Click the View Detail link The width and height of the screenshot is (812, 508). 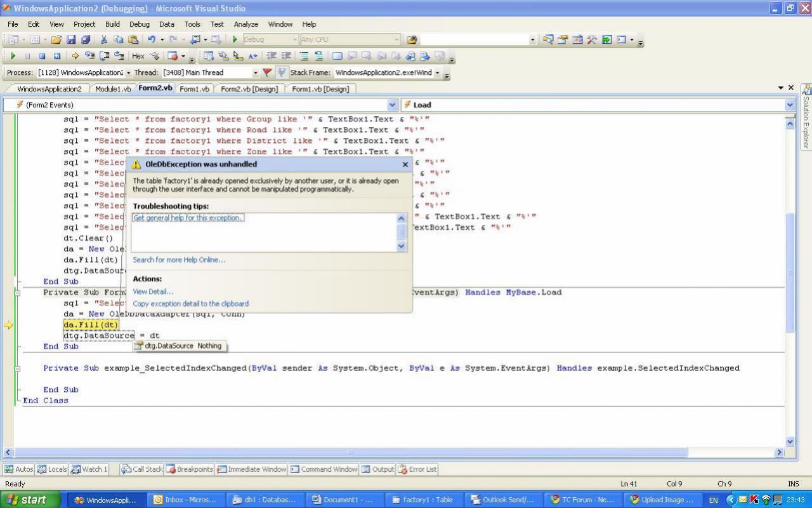tap(152, 291)
